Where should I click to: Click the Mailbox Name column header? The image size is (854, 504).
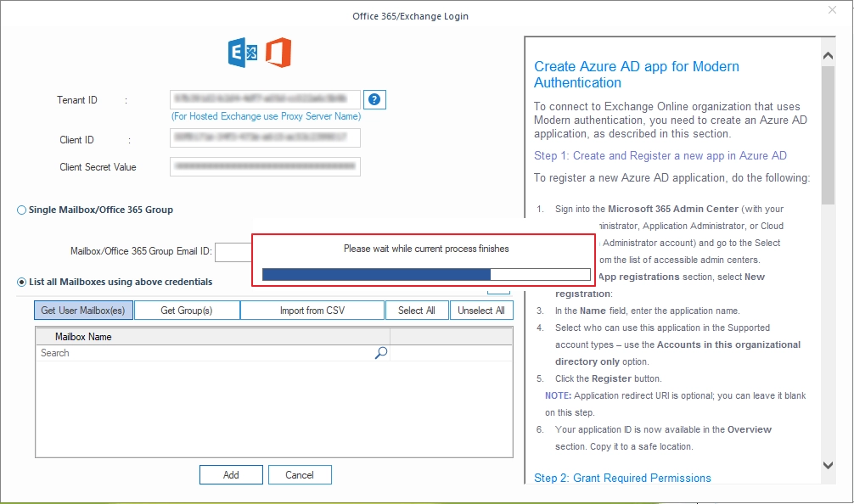[x=213, y=336]
